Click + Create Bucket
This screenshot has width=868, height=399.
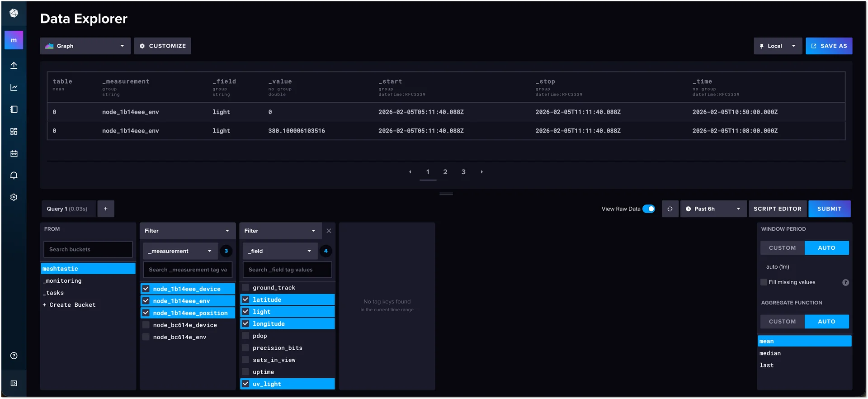[69, 305]
